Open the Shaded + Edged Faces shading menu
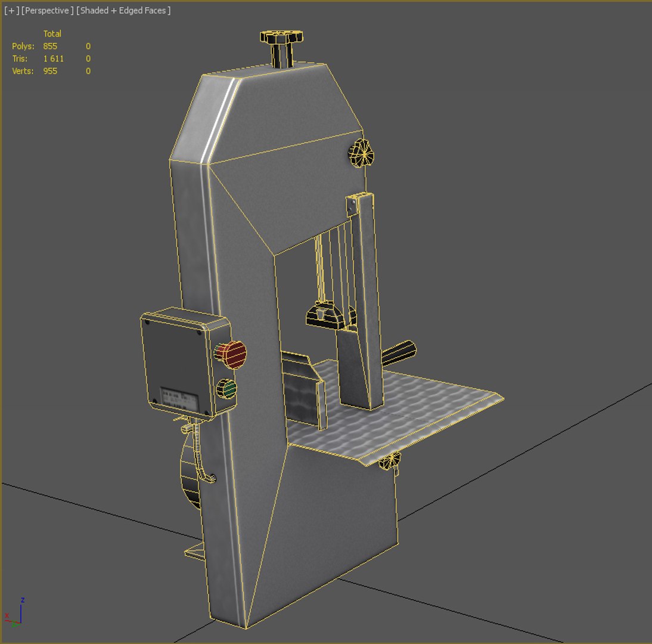652x644 pixels. [x=123, y=11]
